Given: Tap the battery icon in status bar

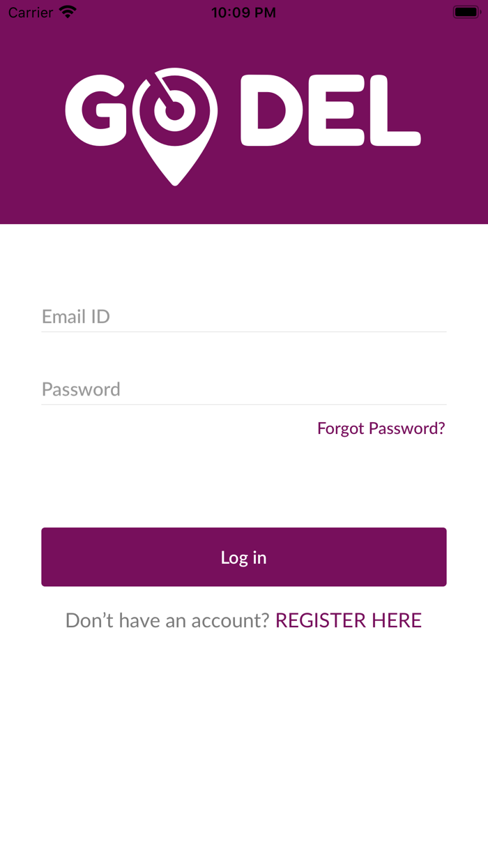Looking at the screenshot, I should [465, 12].
